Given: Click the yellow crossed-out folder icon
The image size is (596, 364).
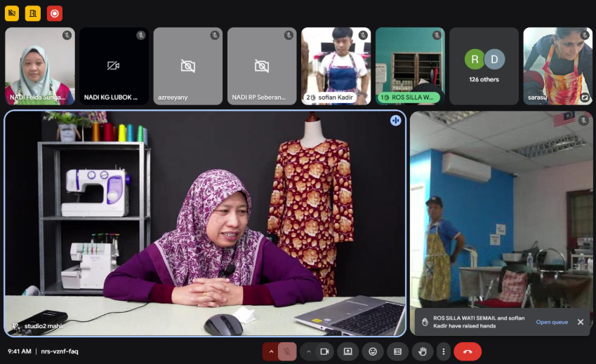Looking at the screenshot, I should (12, 13).
